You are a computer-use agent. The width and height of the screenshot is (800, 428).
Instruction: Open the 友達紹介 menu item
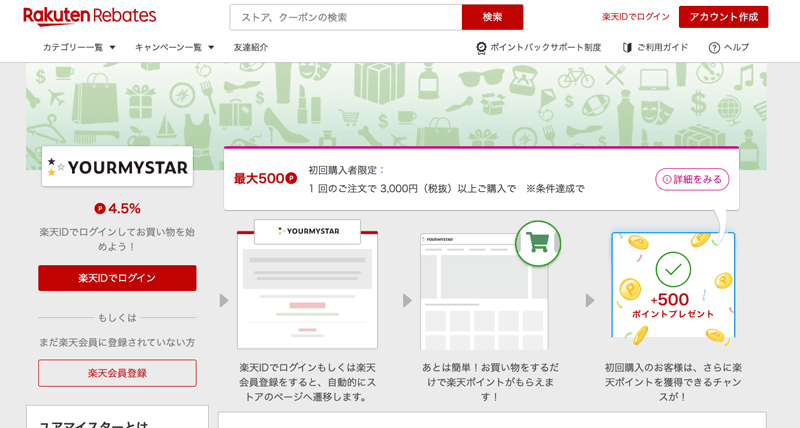pyautogui.click(x=251, y=47)
